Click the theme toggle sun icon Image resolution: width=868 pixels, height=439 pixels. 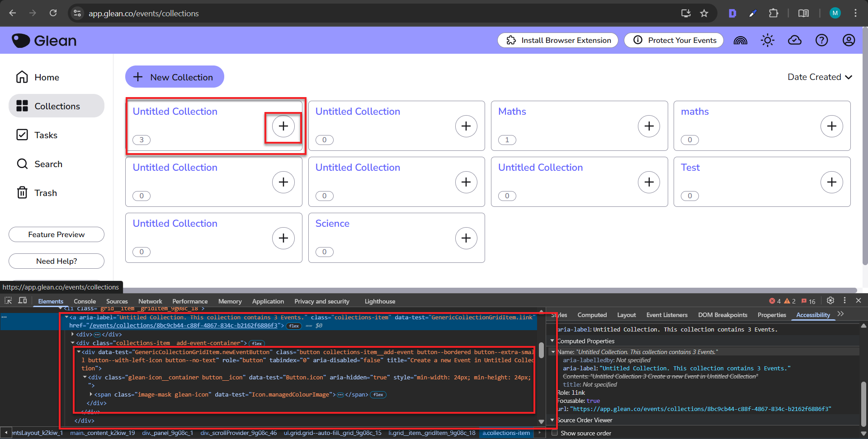click(767, 40)
